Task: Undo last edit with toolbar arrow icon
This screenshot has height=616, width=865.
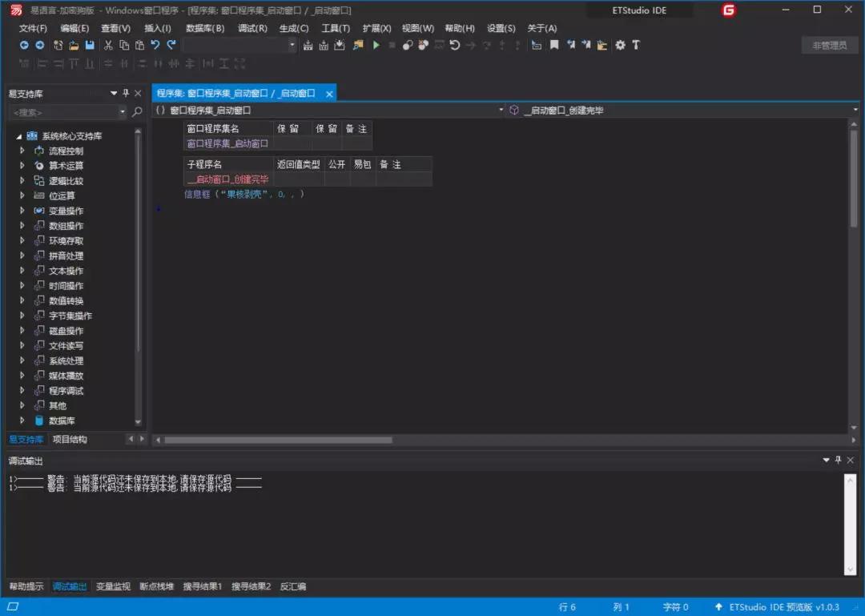Action: click(154, 45)
